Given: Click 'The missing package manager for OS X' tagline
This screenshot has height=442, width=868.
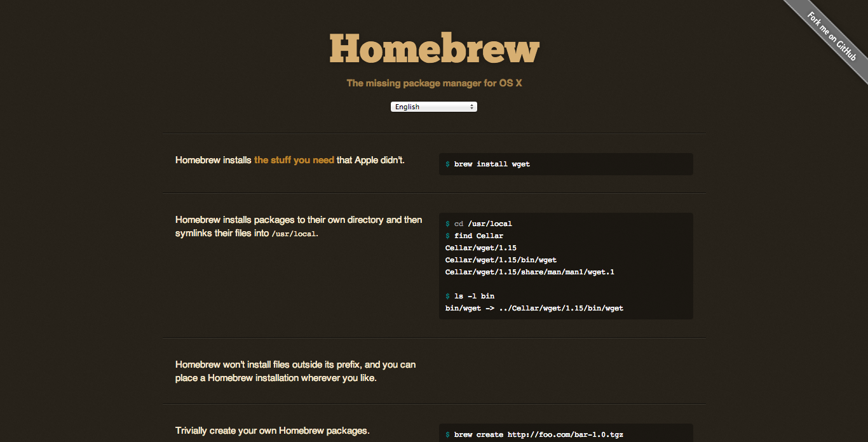Looking at the screenshot, I should [x=434, y=83].
